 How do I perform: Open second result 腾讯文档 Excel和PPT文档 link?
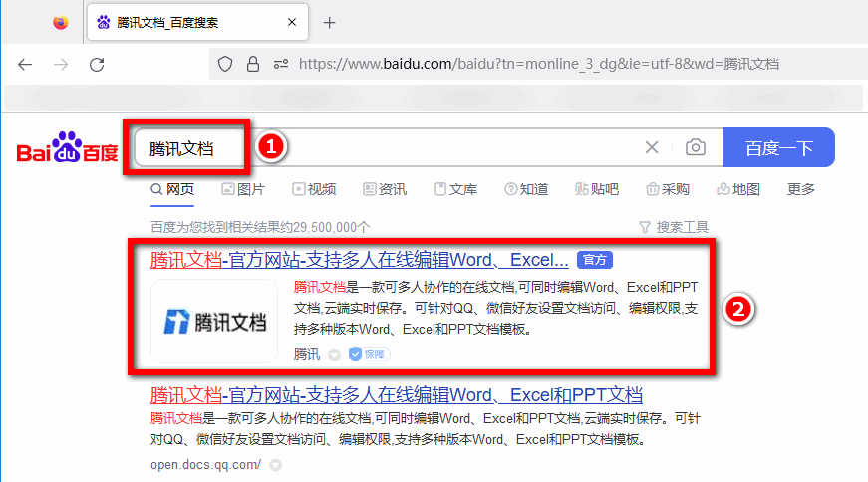coord(397,395)
